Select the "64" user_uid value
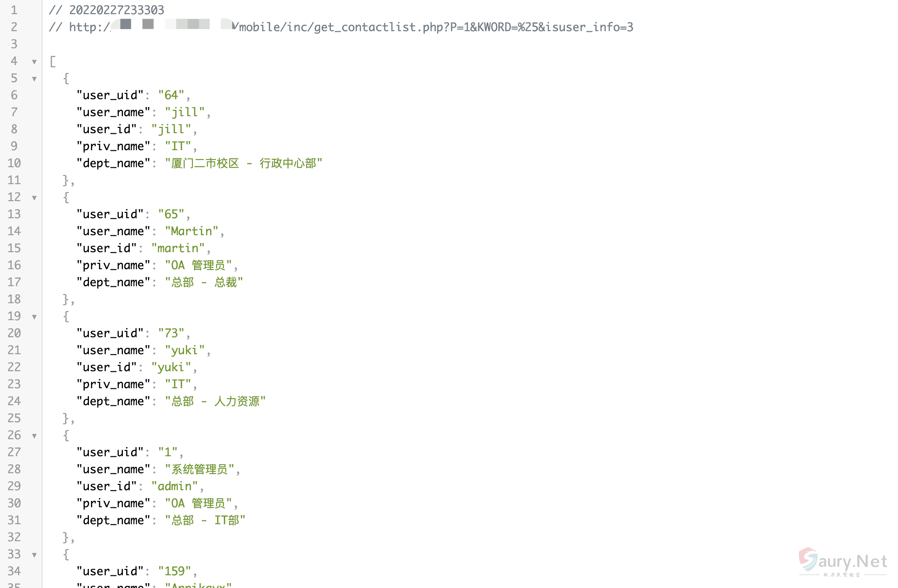This screenshot has width=898, height=588. point(171,95)
